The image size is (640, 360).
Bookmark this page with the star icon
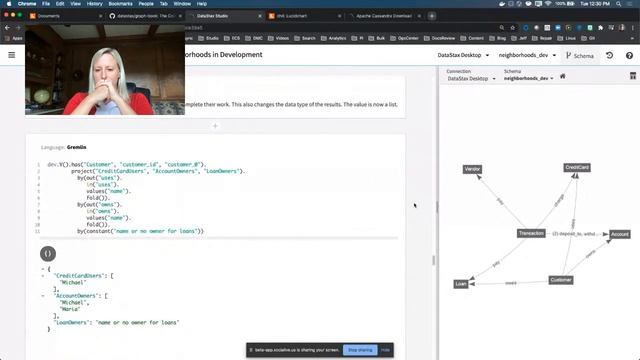tap(513, 28)
